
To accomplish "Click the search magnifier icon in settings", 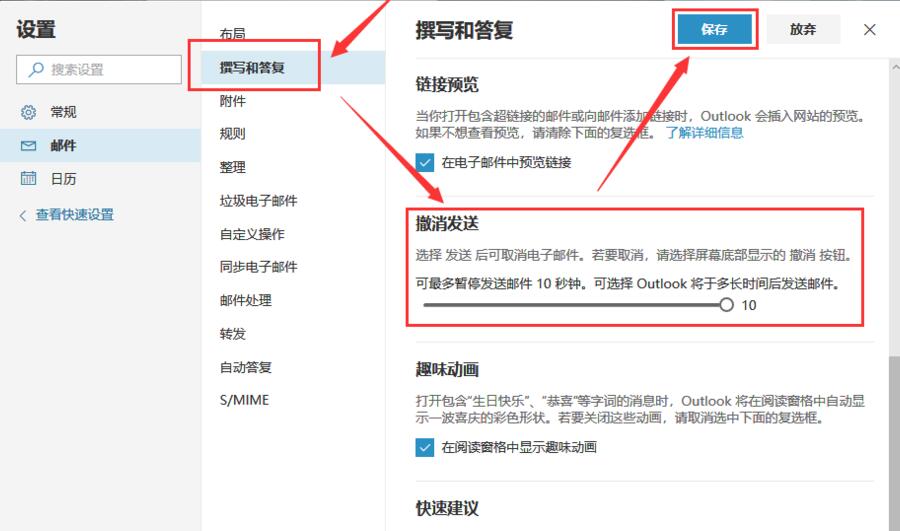I will click(x=36, y=69).
